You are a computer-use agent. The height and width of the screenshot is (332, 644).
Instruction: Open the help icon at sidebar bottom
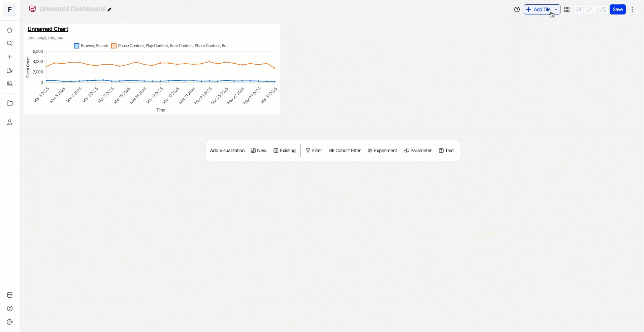point(10,308)
